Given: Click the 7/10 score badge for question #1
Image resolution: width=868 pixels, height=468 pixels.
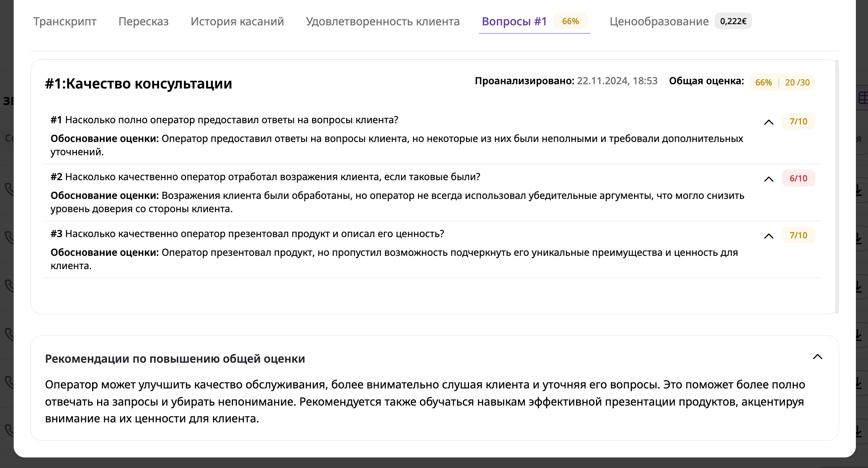Looking at the screenshot, I should click(798, 121).
